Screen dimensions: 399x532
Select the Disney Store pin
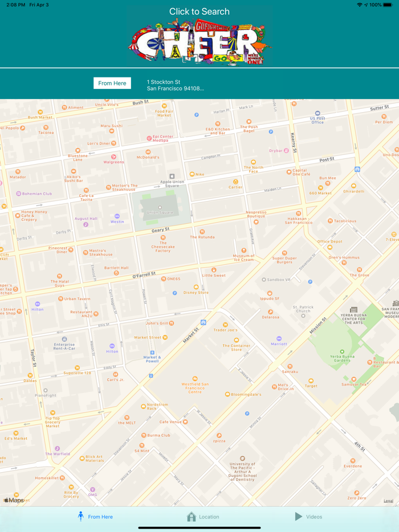[x=196, y=287]
